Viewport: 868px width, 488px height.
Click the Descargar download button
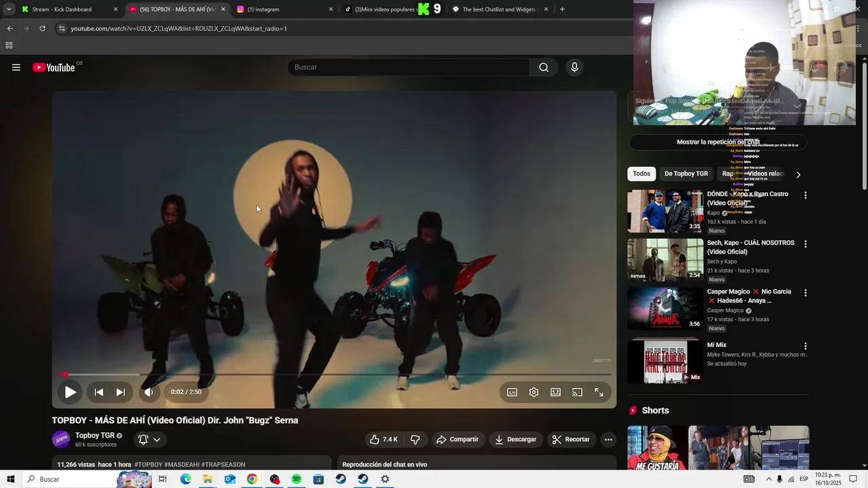515,439
